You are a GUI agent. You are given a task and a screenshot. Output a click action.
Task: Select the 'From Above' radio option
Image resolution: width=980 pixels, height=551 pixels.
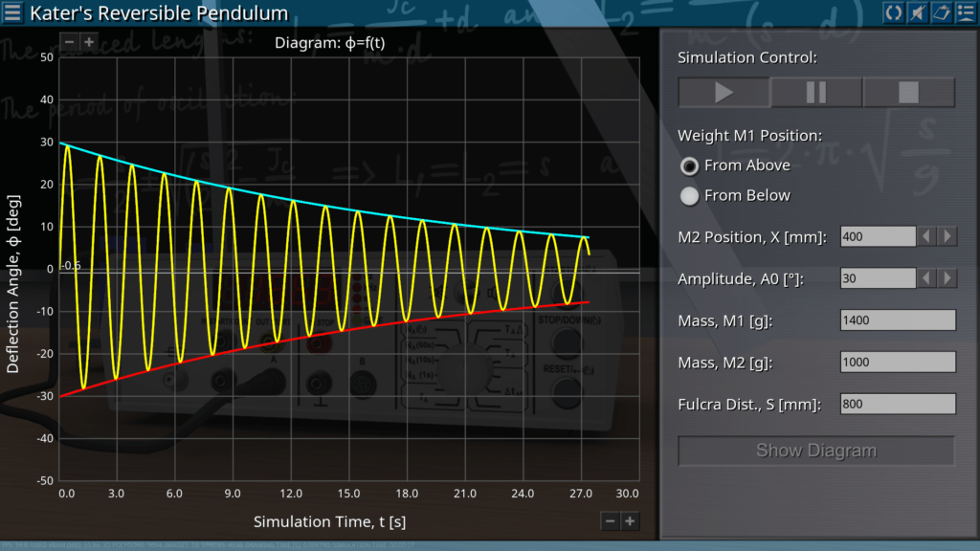[x=689, y=166]
